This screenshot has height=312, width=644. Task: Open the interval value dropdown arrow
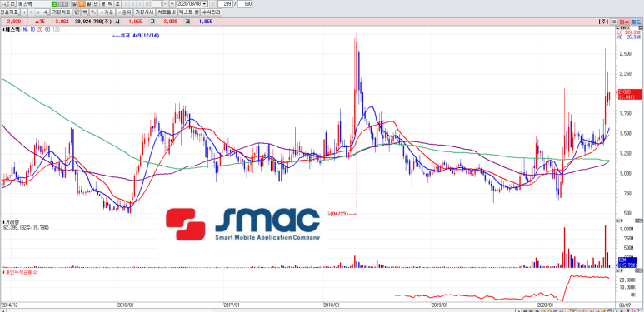point(166,3)
